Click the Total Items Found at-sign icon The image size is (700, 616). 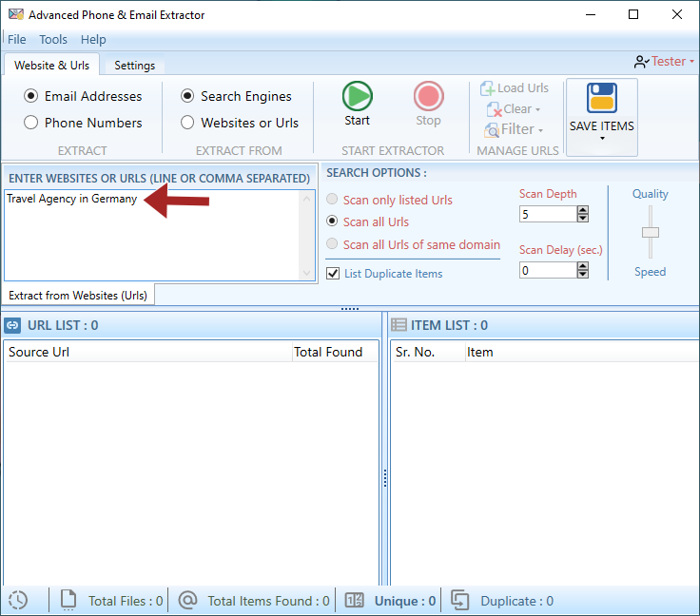coord(188,600)
